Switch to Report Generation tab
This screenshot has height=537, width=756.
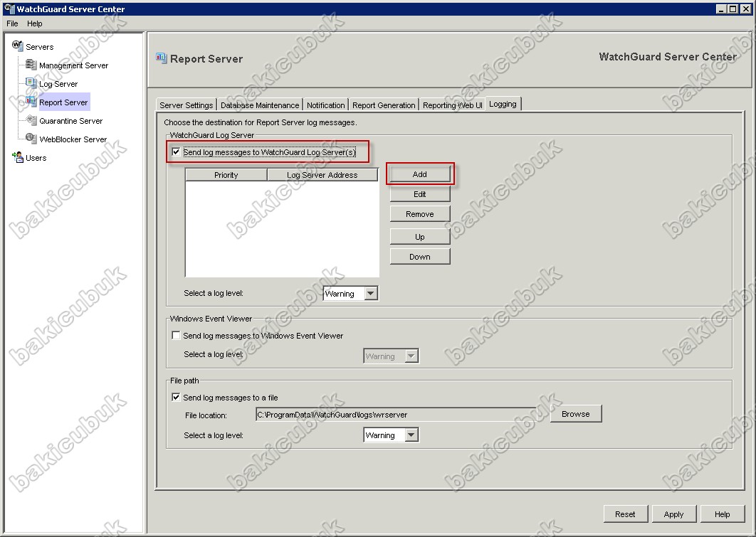tap(384, 105)
